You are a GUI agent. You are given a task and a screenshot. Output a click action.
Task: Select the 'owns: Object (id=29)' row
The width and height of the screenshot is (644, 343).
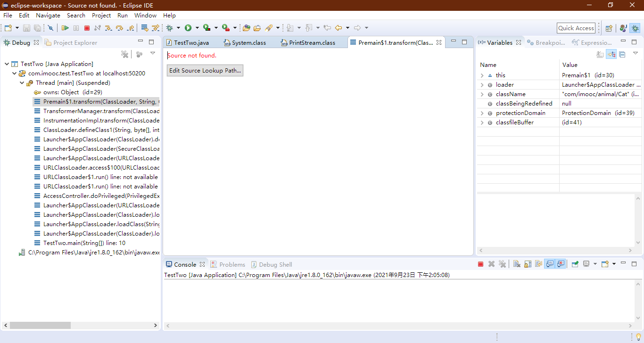(73, 92)
